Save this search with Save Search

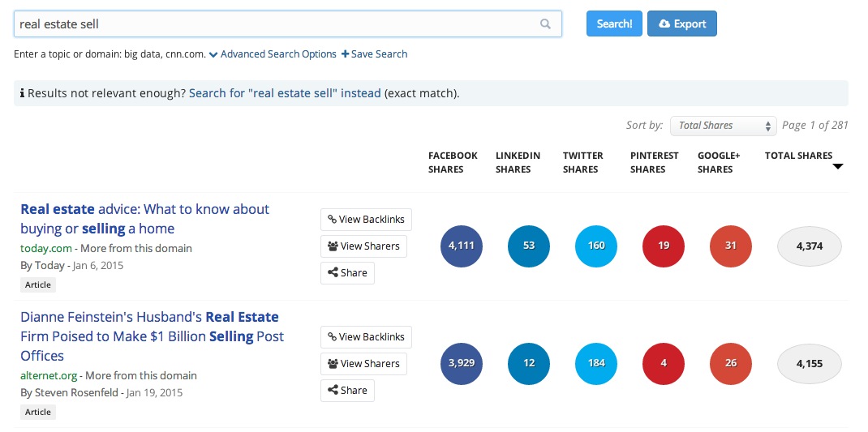pos(374,54)
